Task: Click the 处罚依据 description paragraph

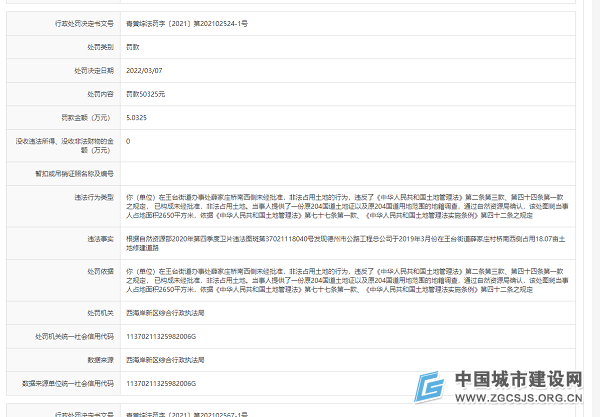Action: pos(347,280)
